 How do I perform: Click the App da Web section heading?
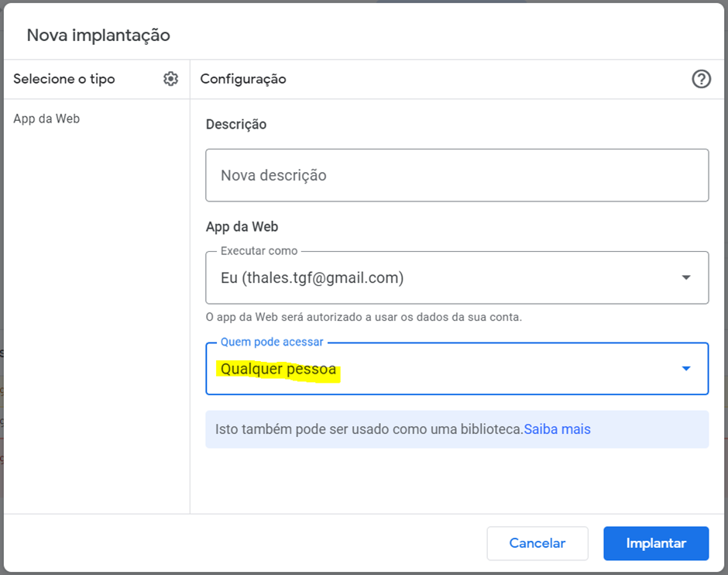click(242, 226)
